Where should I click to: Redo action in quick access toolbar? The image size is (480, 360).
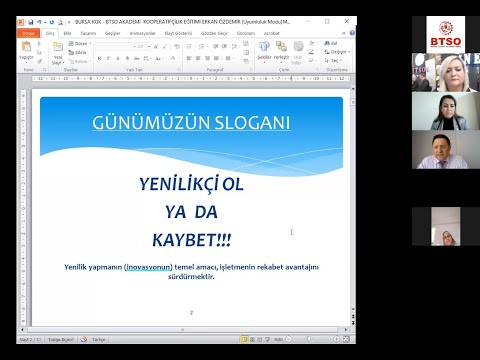(52, 22)
